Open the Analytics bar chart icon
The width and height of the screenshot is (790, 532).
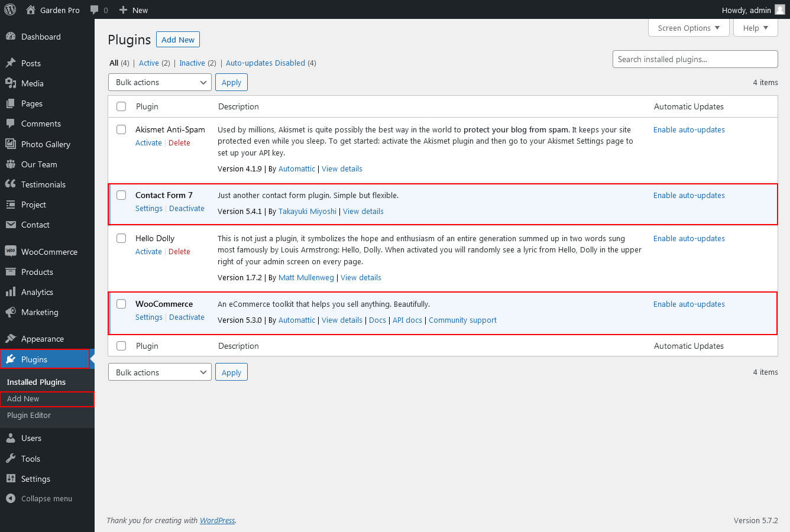coord(10,292)
